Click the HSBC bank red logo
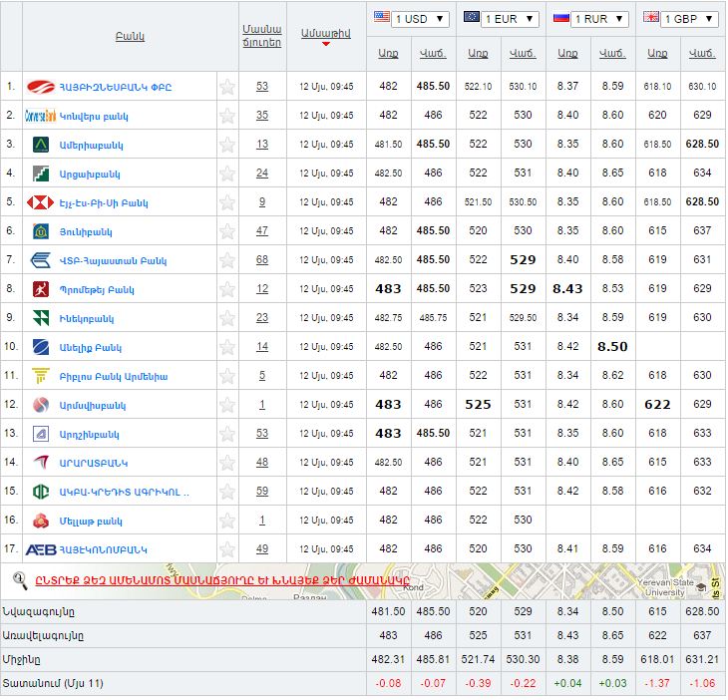The height and width of the screenshot is (700, 728). click(41, 202)
